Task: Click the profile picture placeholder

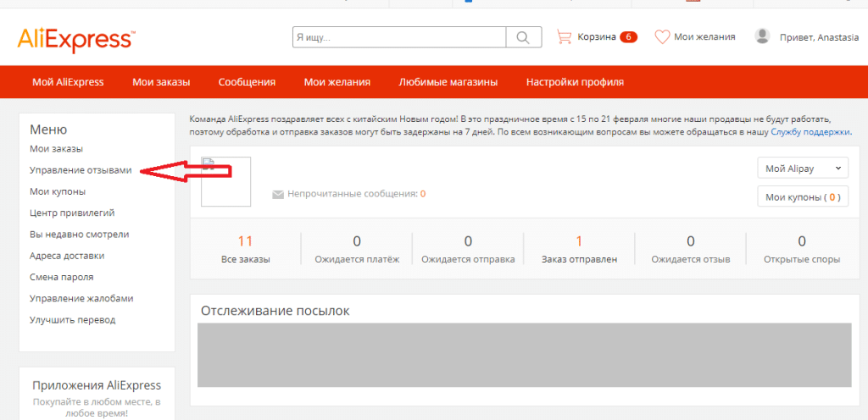Action: 225,182
